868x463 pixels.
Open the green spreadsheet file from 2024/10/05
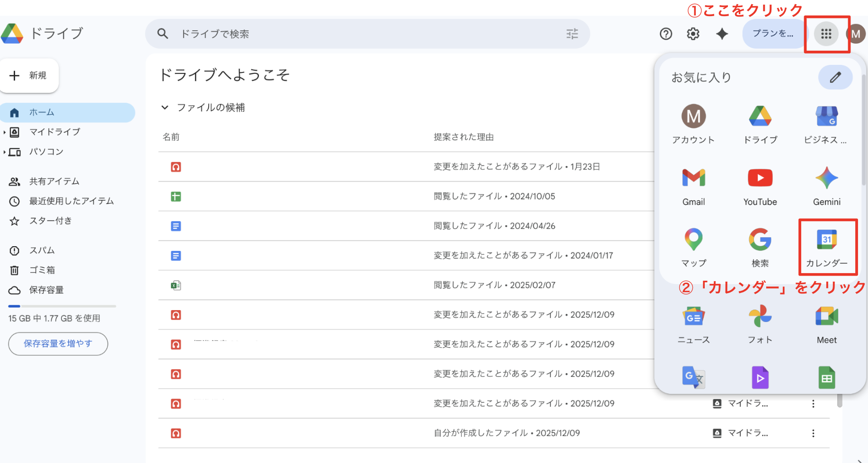click(406, 196)
